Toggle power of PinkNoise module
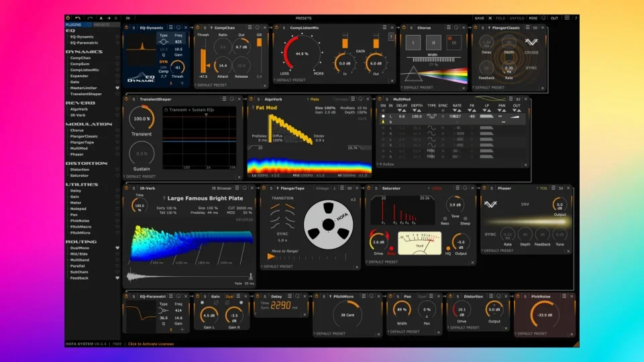 point(518,296)
